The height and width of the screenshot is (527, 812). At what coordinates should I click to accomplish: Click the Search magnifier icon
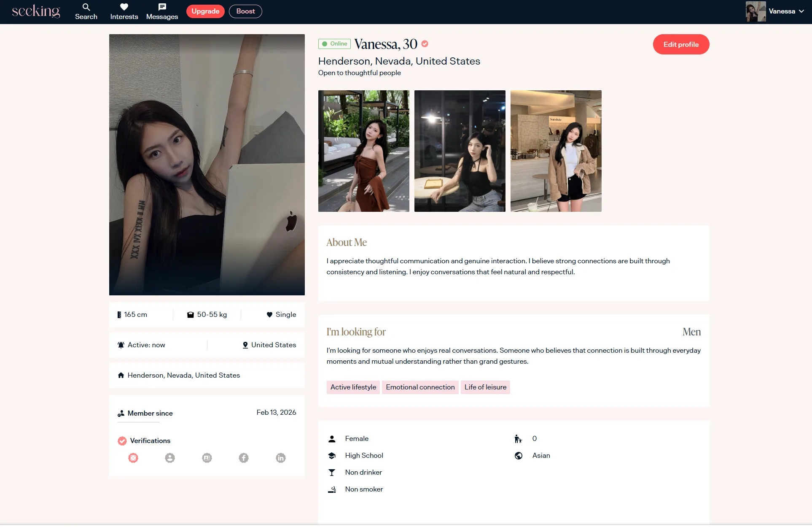[86, 7]
